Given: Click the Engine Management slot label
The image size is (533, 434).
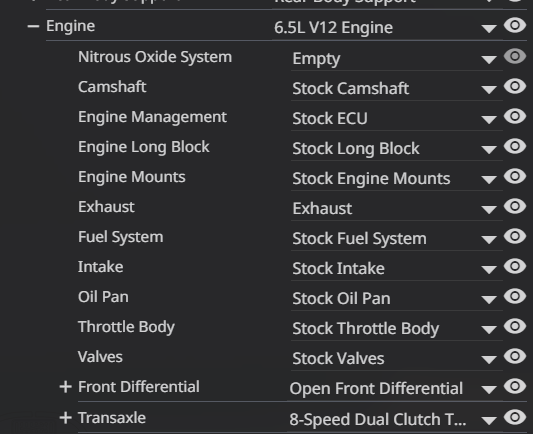Looking at the screenshot, I should click(x=152, y=117).
